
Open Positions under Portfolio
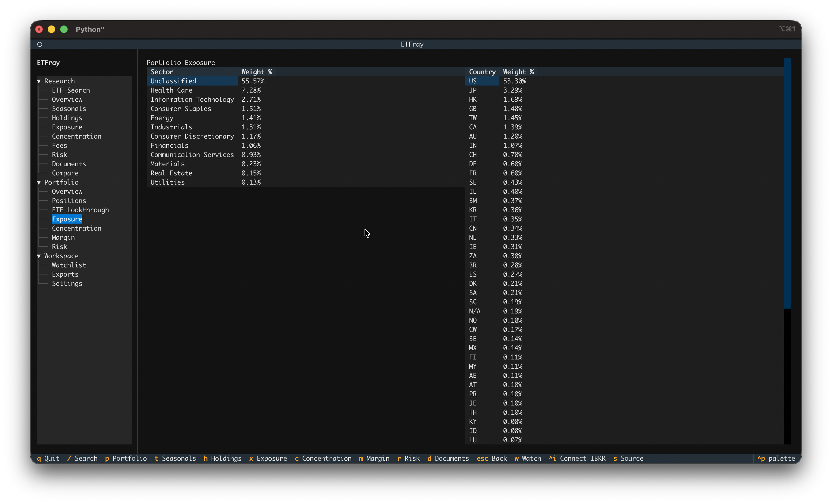pos(69,201)
